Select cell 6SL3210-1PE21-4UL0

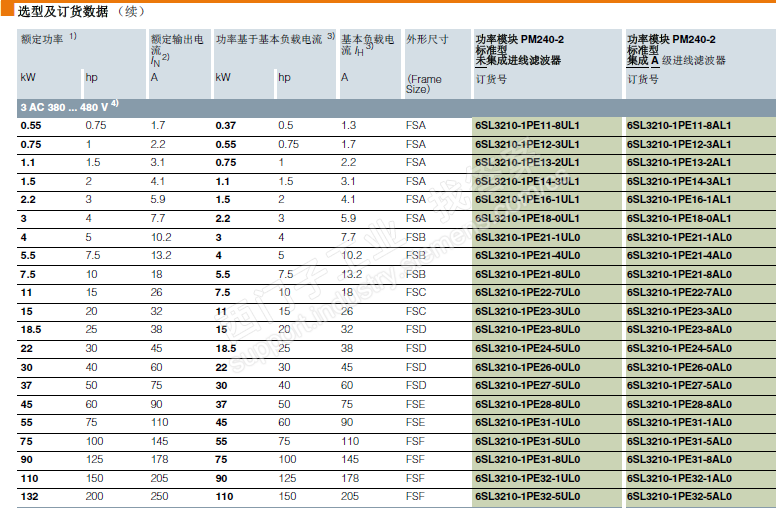coord(528,256)
